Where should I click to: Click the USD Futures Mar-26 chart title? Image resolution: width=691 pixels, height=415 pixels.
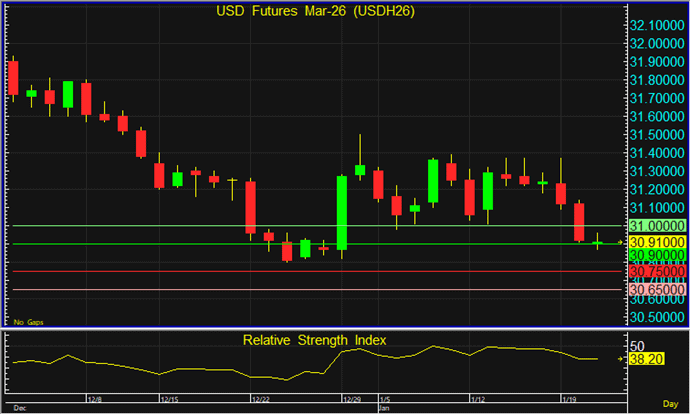tap(314, 12)
